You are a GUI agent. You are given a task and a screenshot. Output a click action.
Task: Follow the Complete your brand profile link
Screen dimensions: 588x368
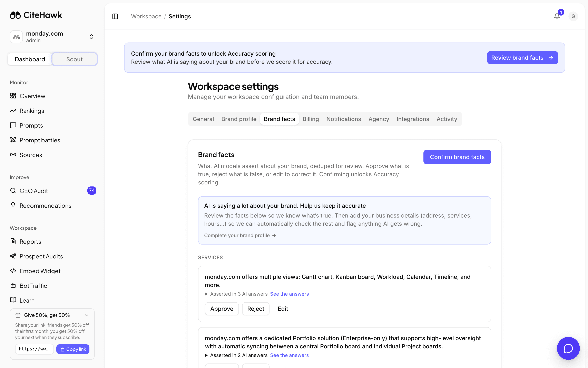[x=240, y=235]
